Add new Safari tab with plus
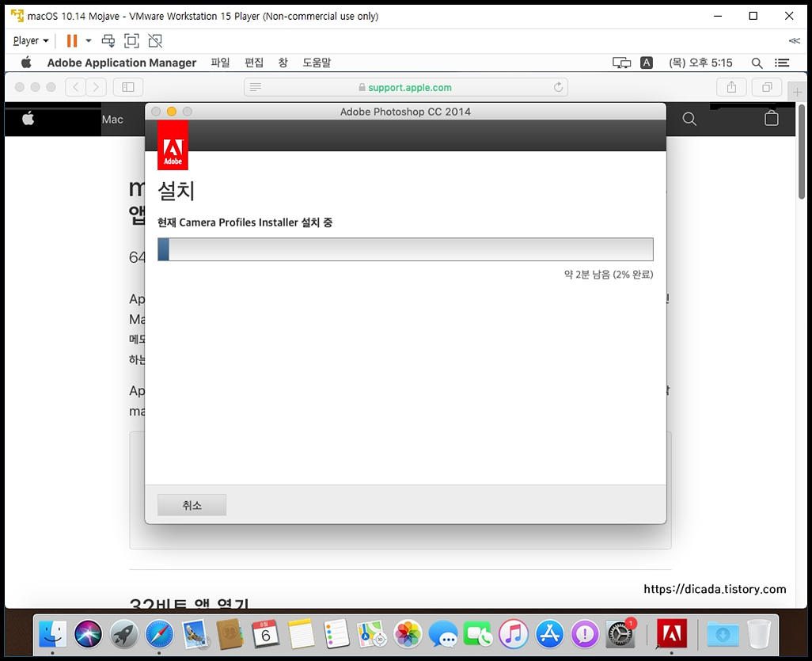Viewport: 812px width, 661px height. 797,92
